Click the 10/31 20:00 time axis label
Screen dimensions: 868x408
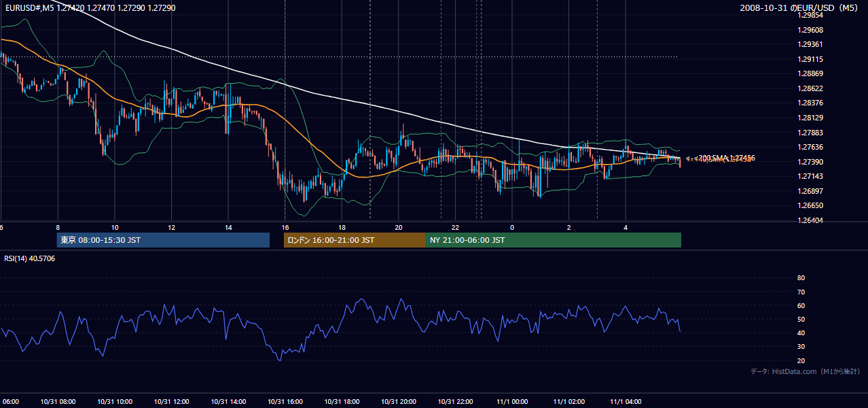click(x=399, y=401)
